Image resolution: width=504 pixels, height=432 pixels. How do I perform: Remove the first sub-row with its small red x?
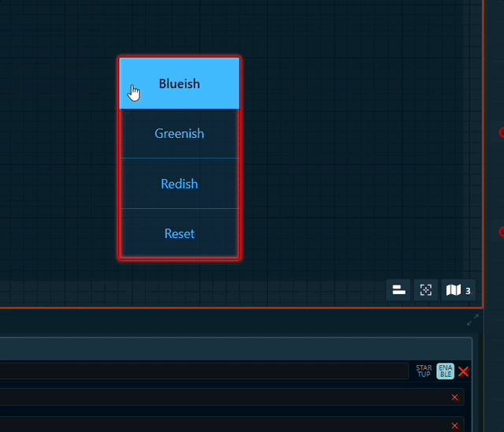[454, 397]
